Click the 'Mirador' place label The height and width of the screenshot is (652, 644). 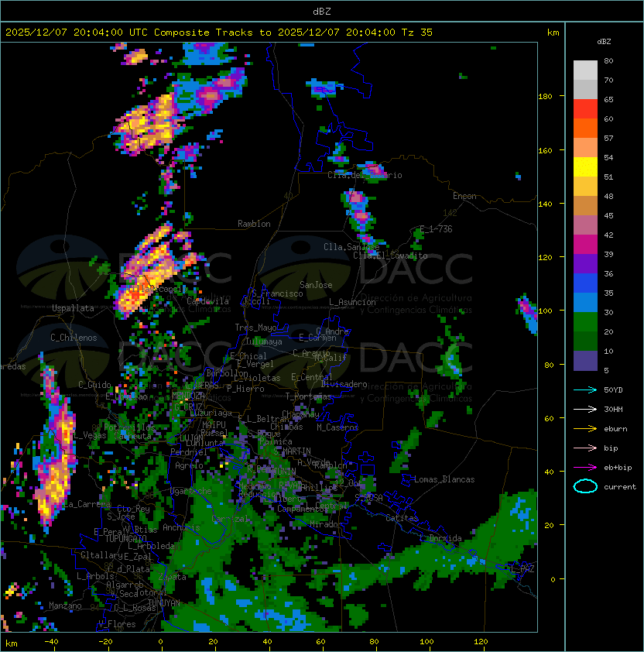tap(326, 524)
